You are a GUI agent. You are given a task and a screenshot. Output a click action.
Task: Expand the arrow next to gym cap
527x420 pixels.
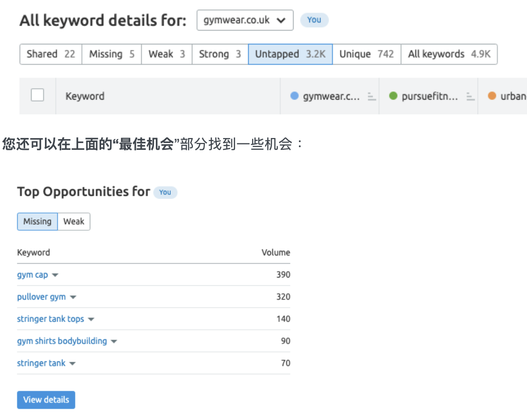tap(55, 275)
